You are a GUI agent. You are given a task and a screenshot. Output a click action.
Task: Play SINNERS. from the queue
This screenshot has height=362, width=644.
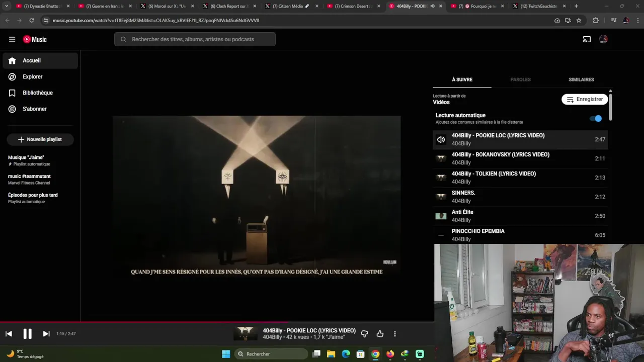point(520,197)
